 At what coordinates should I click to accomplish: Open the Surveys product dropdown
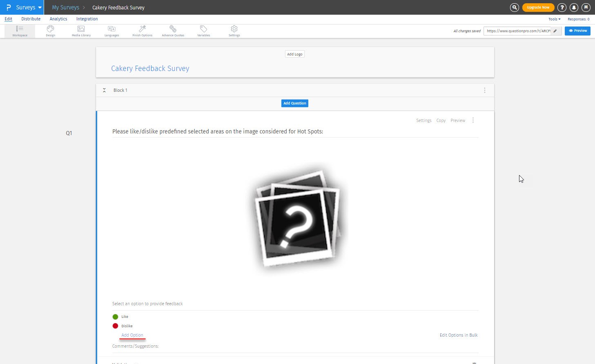click(x=29, y=7)
